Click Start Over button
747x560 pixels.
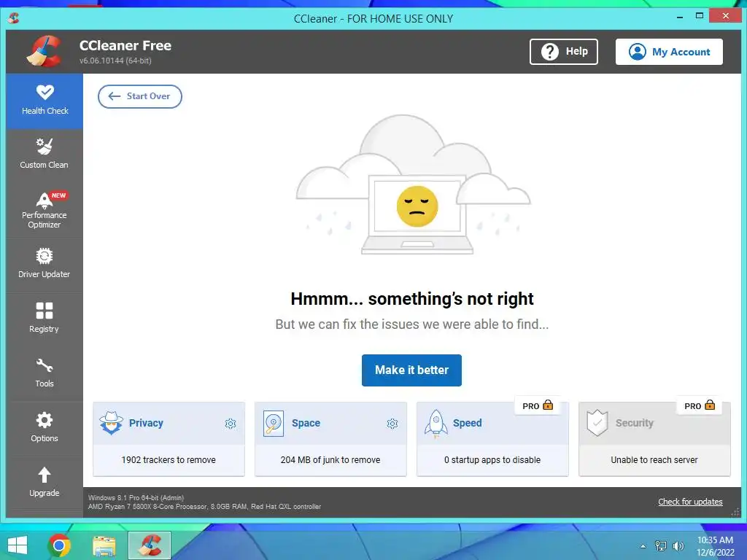(140, 96)
